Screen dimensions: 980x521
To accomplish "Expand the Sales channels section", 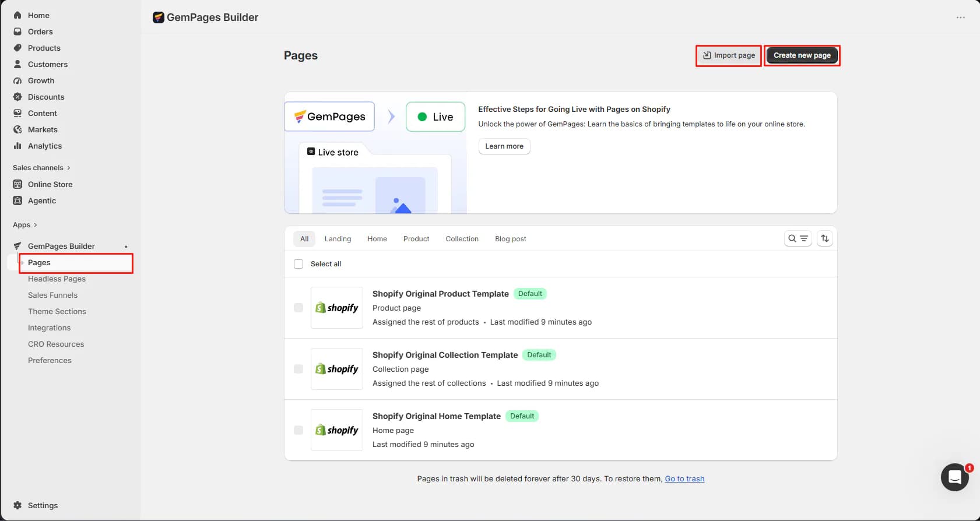I will [x=41, y=168].
